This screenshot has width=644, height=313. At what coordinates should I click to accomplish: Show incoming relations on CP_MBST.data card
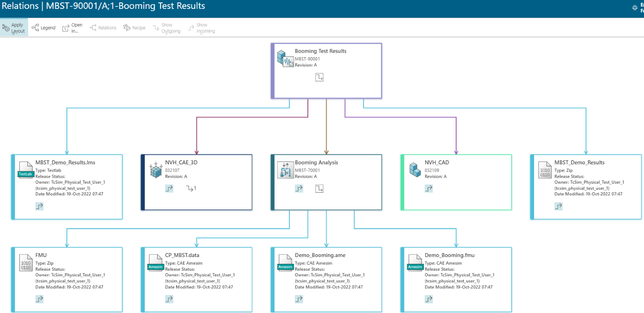click(x=169, y=299)
